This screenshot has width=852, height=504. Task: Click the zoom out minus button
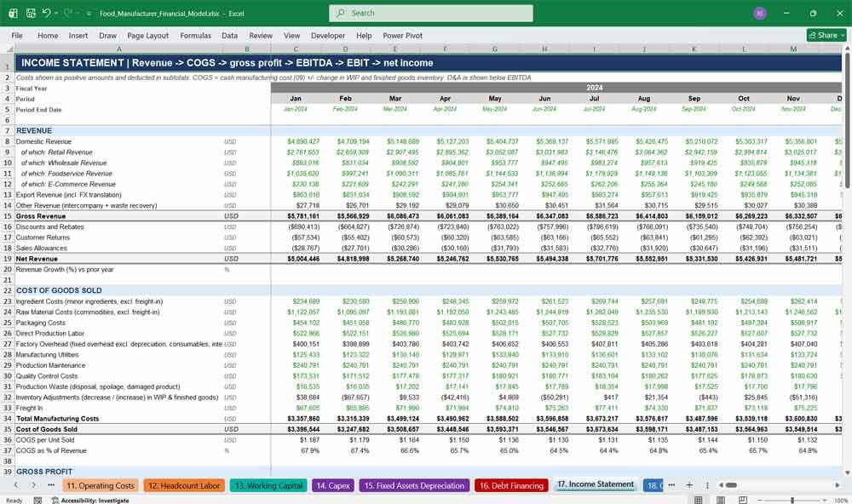tap(760, 501)
